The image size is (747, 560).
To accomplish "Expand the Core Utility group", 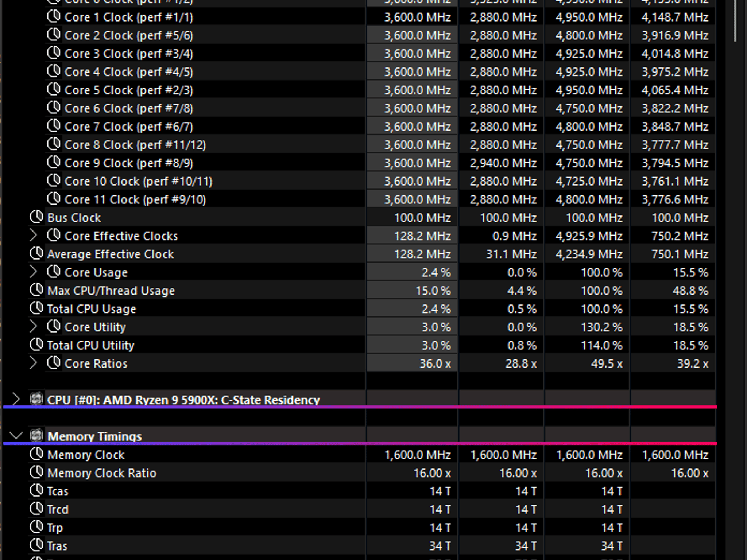I will click(33, 327).
